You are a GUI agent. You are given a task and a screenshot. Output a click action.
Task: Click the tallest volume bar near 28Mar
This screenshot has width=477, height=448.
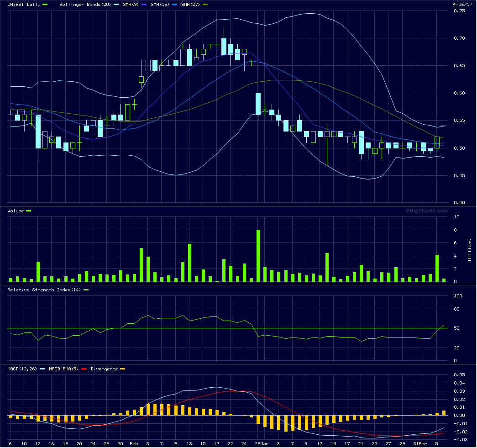(258, 256)
